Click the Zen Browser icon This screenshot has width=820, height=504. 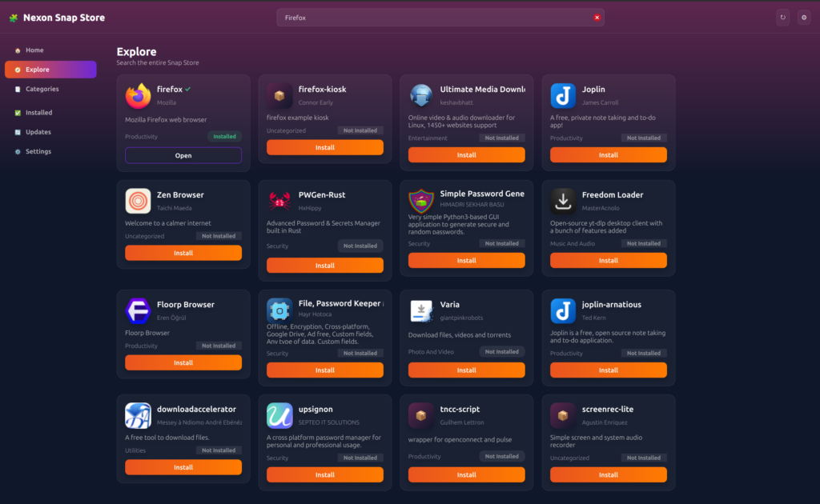138,201
